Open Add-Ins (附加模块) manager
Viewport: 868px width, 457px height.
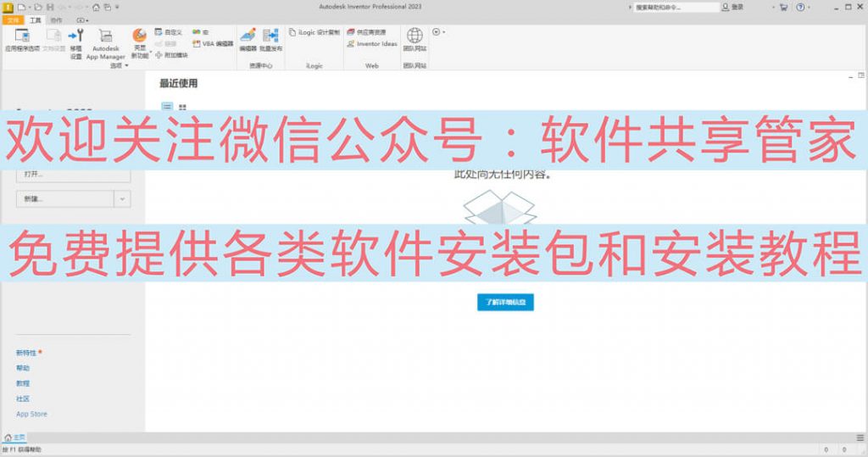click(171, 55)
